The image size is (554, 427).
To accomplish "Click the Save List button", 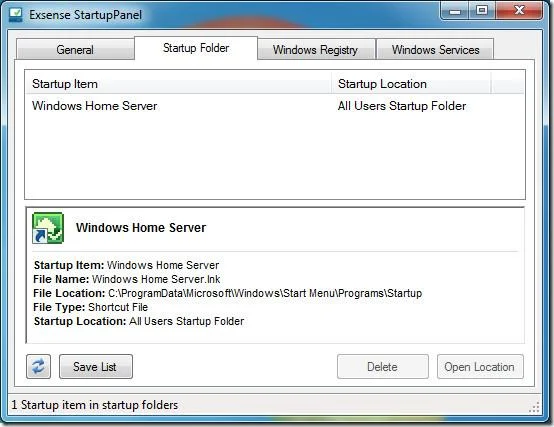I will [x=96, y=367].
